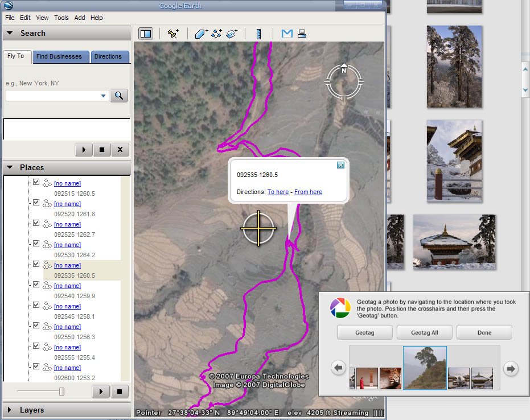Close the 092535 1260.5 info balloon
Screen dimensions: 530x420
340,165
